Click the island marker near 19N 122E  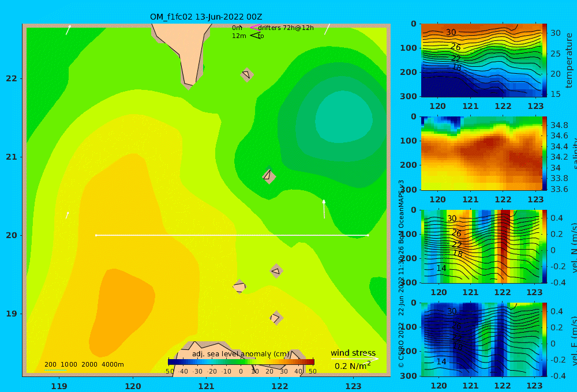point(276,318)
